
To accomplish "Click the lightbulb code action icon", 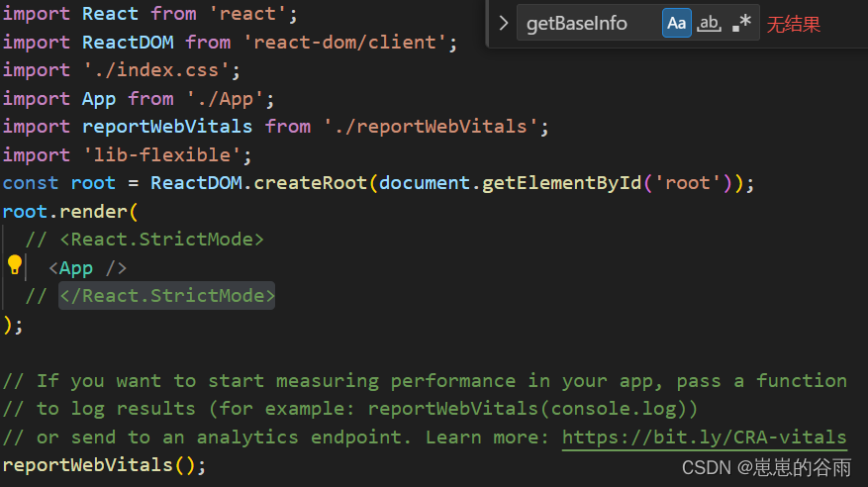I will coord(15,265).
